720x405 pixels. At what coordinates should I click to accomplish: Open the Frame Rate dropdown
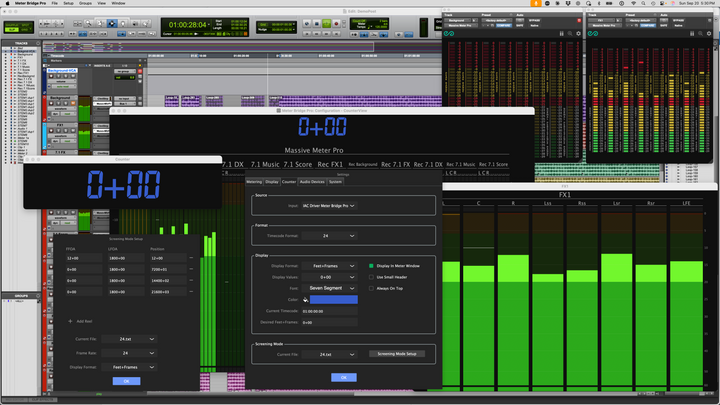coord(129,353)
